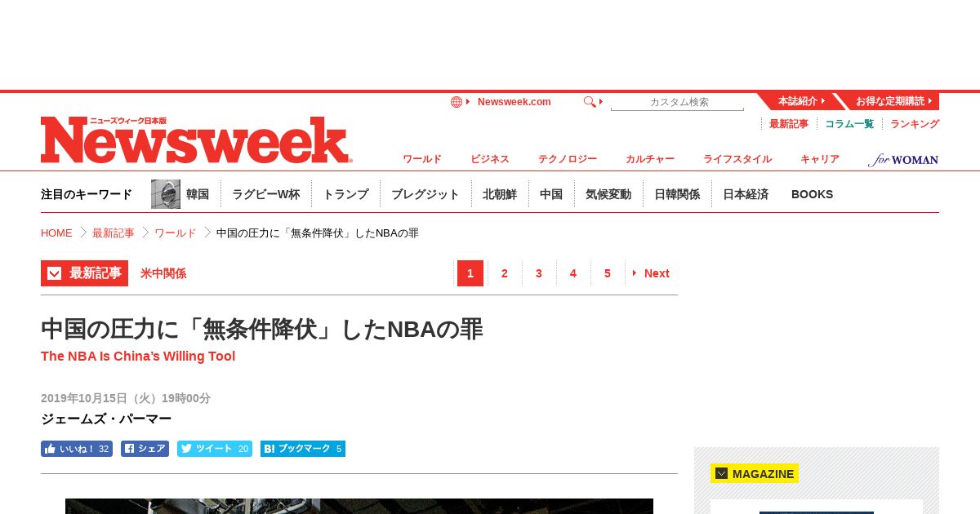Image resolution: width=980 pixels, height=514 pixels.
Task: Click the 最新記事 checkmark badge
Action: click(x=84, y=273)
